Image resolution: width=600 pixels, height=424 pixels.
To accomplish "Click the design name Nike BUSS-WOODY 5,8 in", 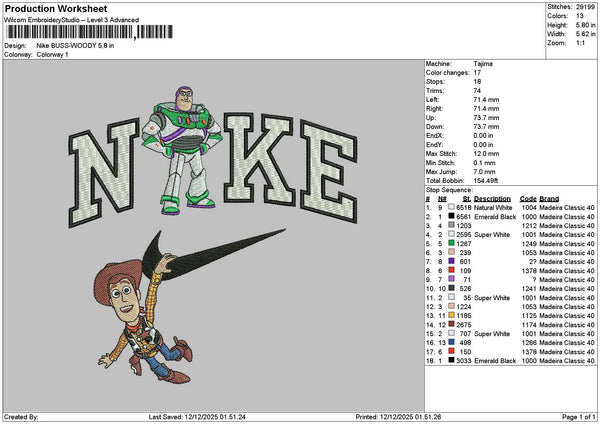I will (x=75, y=46).
